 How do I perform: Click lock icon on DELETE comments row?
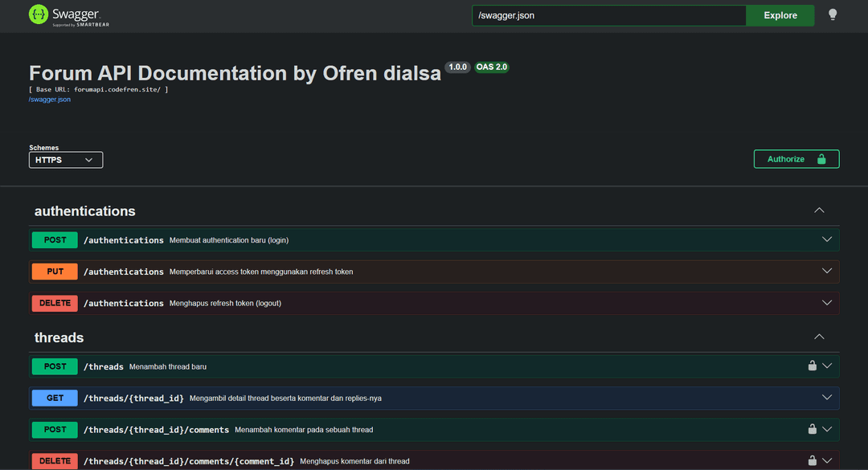(x=812, y=460)
